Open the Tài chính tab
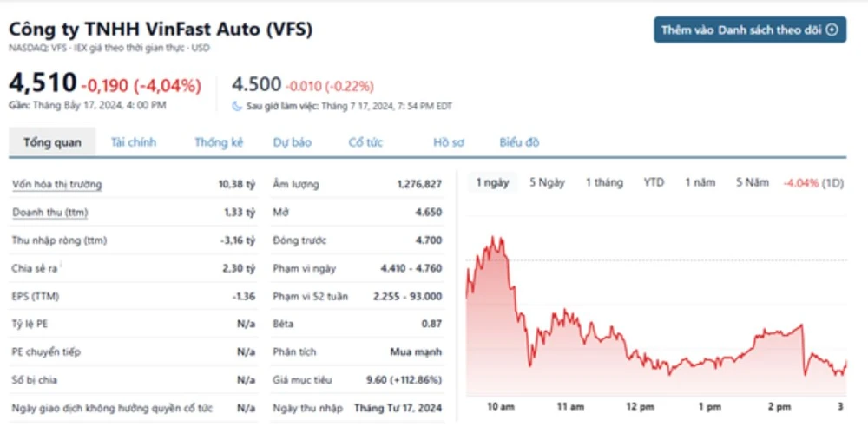The height and width of the screenshot is (427, 868). point(134,142)
